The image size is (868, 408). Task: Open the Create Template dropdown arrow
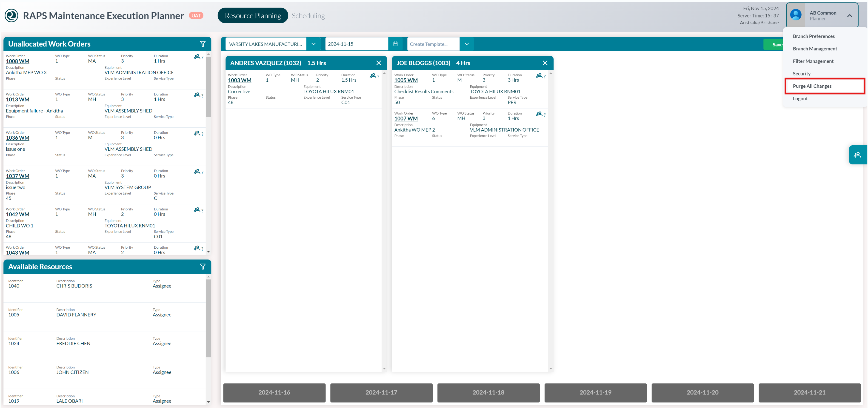click(467, 44)
